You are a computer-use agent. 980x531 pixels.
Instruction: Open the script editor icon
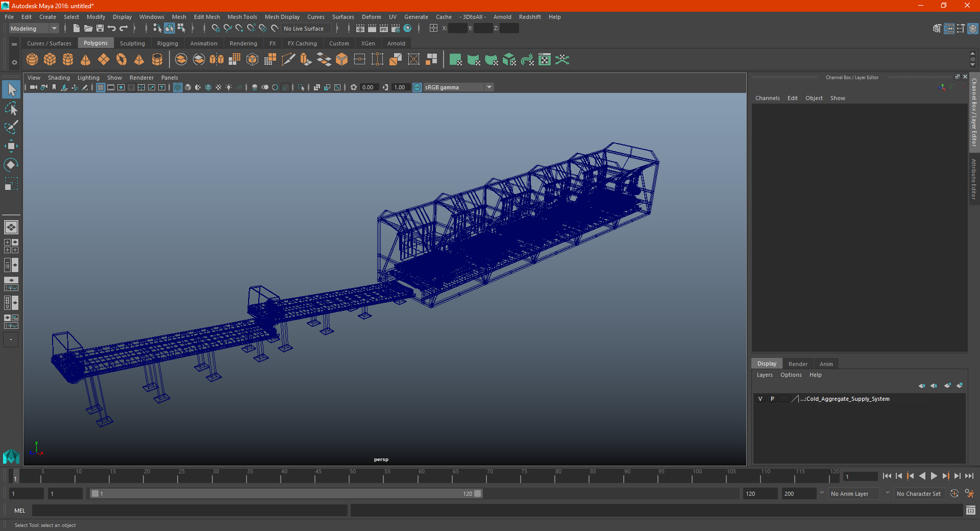point(970,510)
